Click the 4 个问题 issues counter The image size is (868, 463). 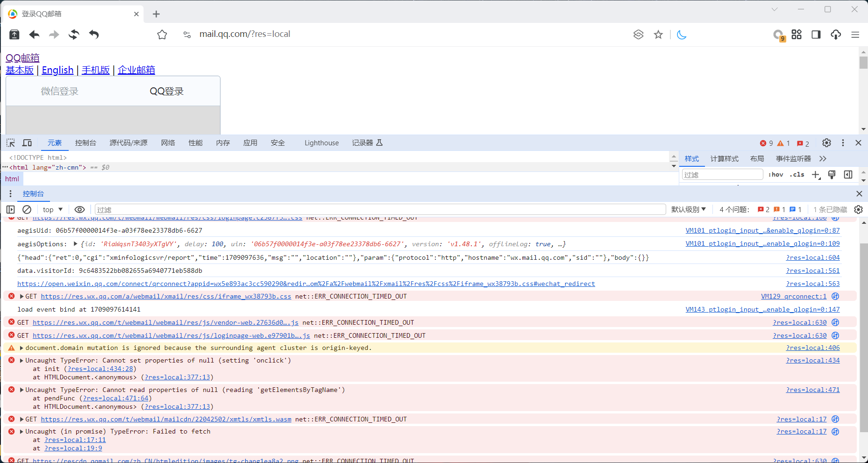(x=761, y=210)
